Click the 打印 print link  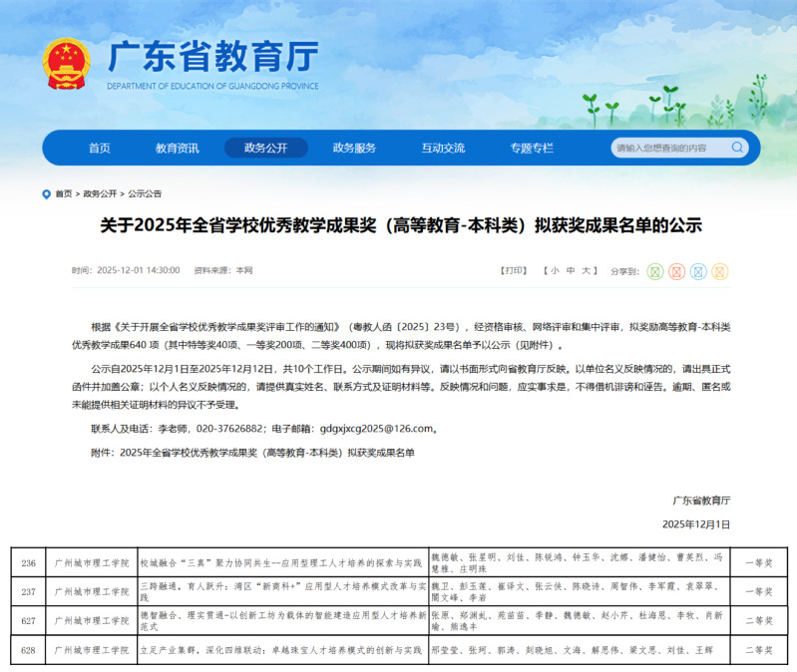[513, 270]
